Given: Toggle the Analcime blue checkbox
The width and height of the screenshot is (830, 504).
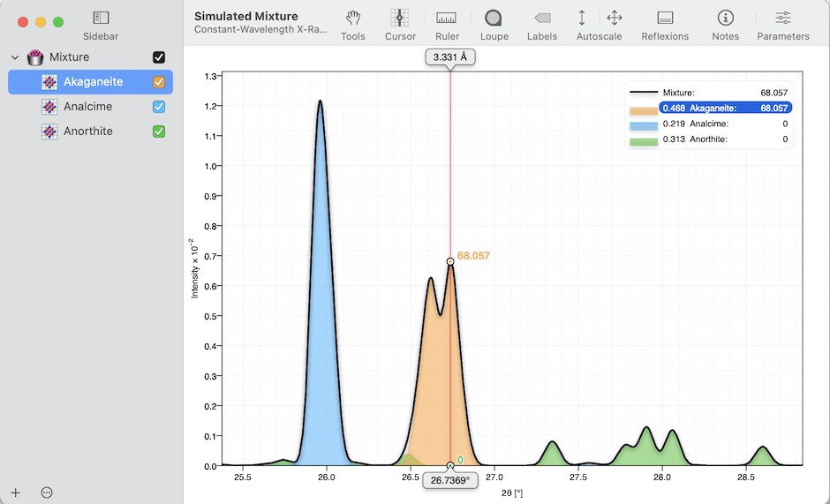Looking at the screenshot, I should (159, 107).
